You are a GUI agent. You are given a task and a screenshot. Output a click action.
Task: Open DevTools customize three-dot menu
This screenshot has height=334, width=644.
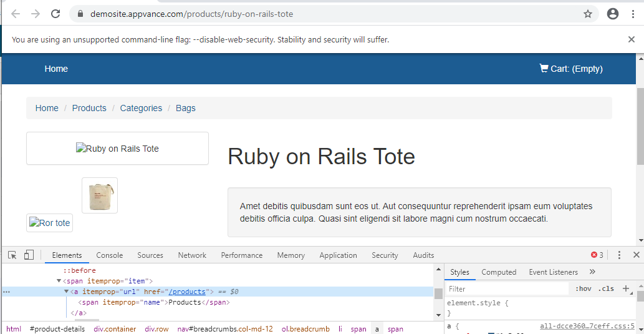click(619, 255)
